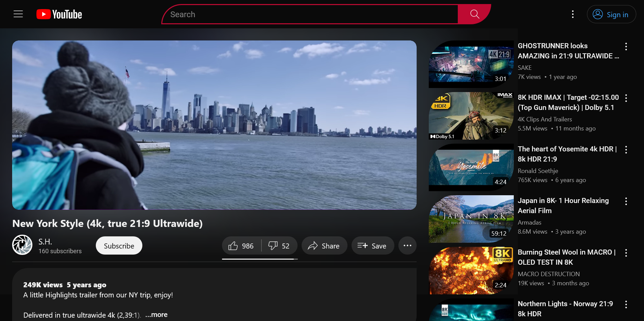Subscribe to the S.H. channel

click(119, 246)
